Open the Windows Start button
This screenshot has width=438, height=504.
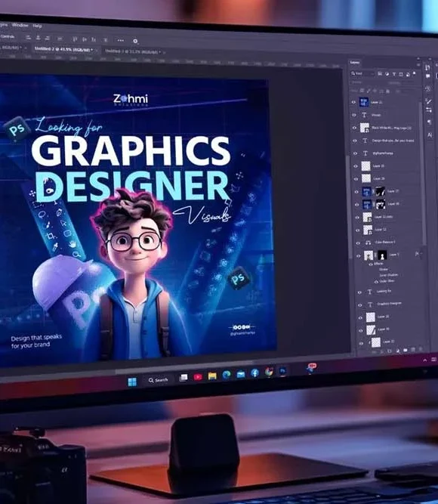pyautogui.click(x=132, y=382)
